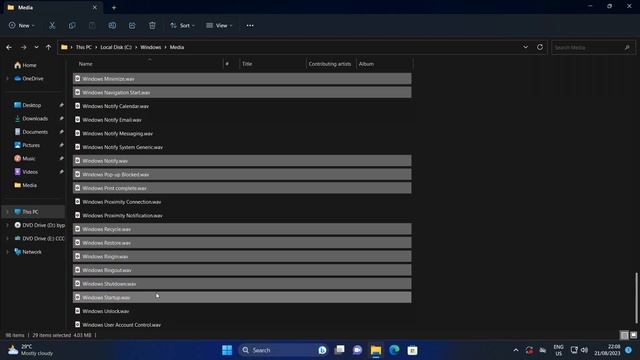Select Windows Proximity Connection.wav file

click(x=242, y=202)
